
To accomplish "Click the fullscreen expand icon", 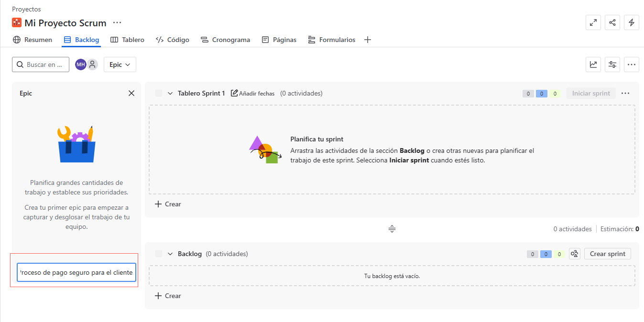I will [593, 22].
